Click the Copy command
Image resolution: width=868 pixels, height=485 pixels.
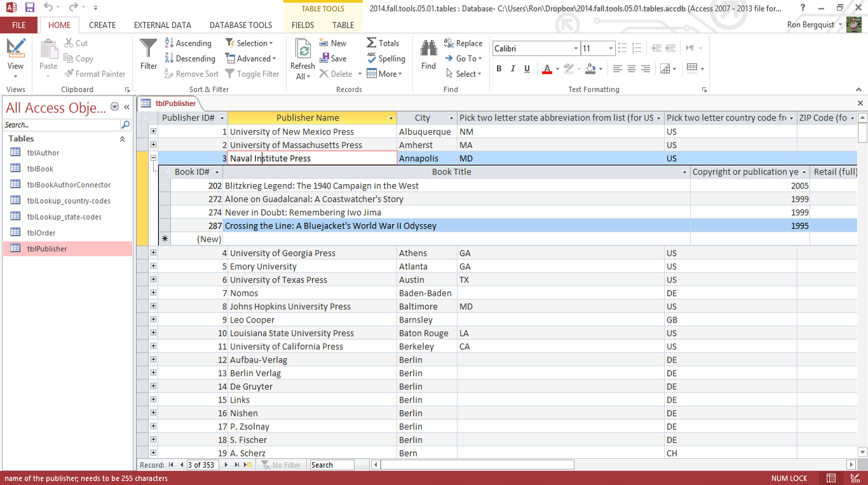pos(78,58)
